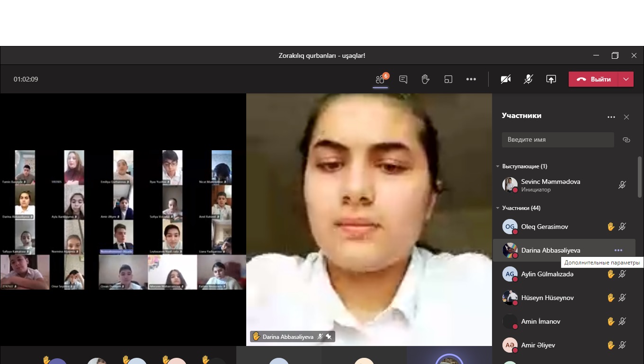Click the AG avatar for Aylin Gülmalızadə
644x364 pixels.
pyautogui.click(x=510, y=274)
